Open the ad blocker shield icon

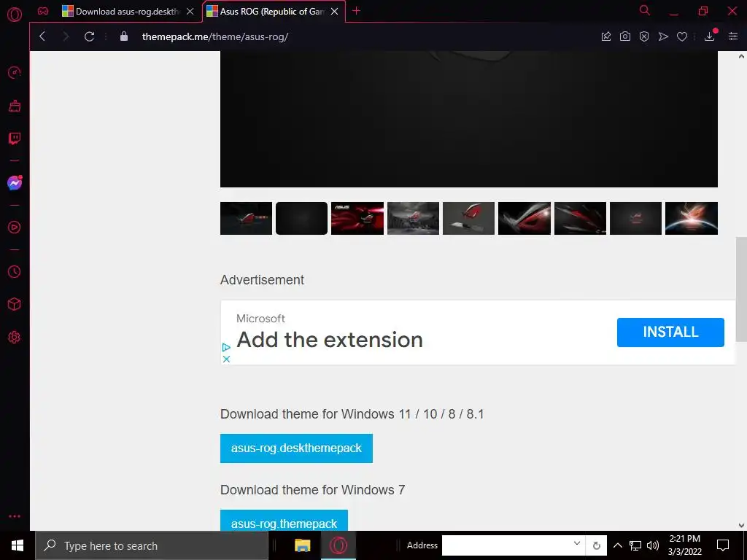point(644,36)
